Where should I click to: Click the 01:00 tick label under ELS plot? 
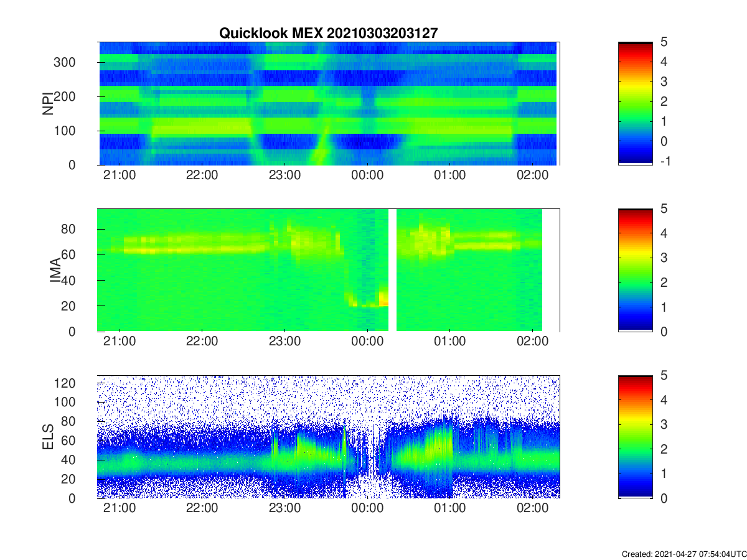pos(449,508)
